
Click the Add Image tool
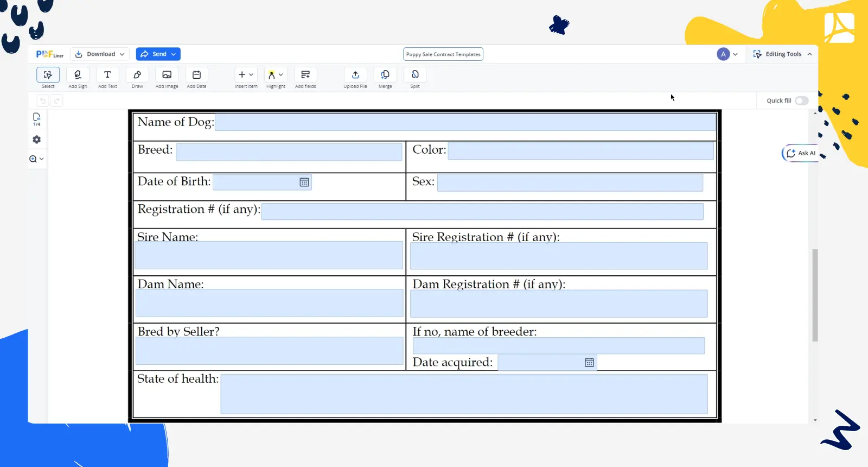(167, 75)
